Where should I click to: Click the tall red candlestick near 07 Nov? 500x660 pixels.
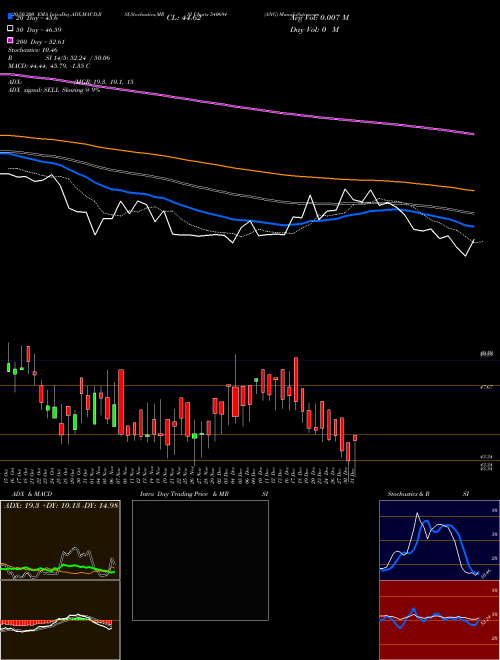pyautogui.click(x=121, y=402)
